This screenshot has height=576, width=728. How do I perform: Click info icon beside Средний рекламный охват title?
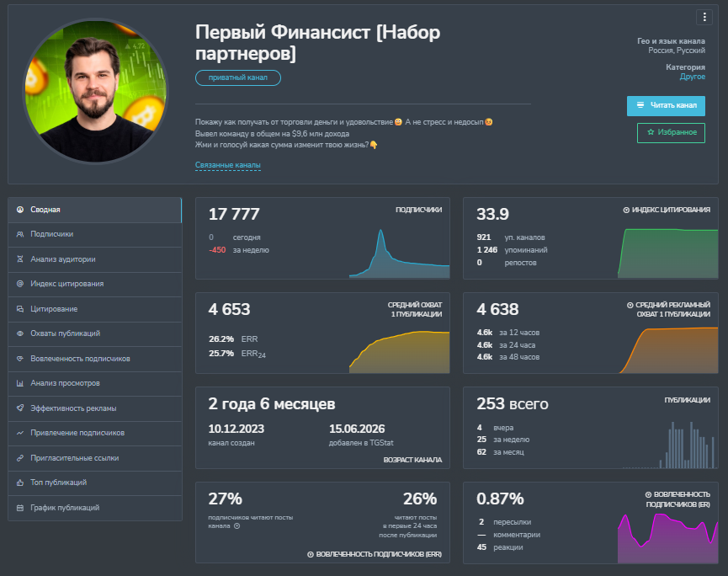630,305
